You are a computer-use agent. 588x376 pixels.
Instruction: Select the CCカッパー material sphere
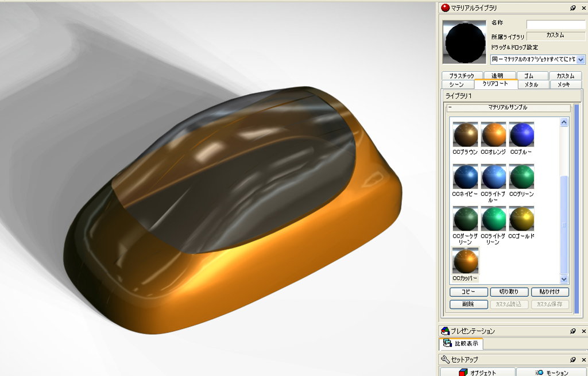click(465, 261)
